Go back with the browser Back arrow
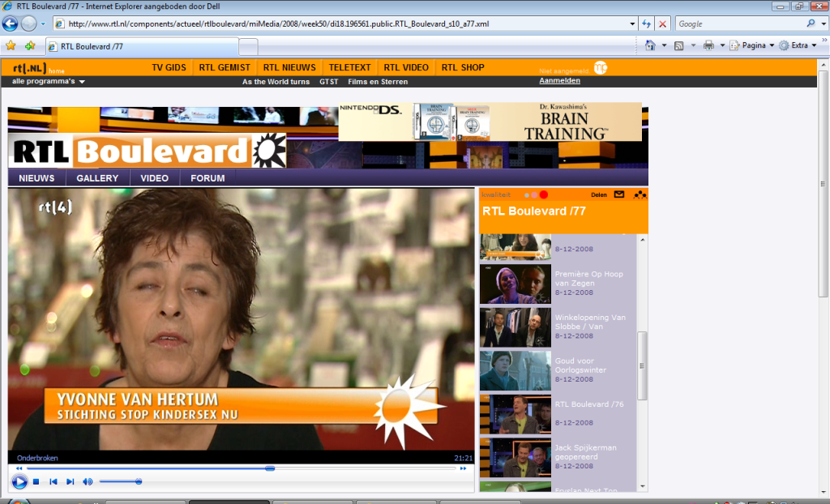This screenshot has height=504, width=830. [10, 23]
